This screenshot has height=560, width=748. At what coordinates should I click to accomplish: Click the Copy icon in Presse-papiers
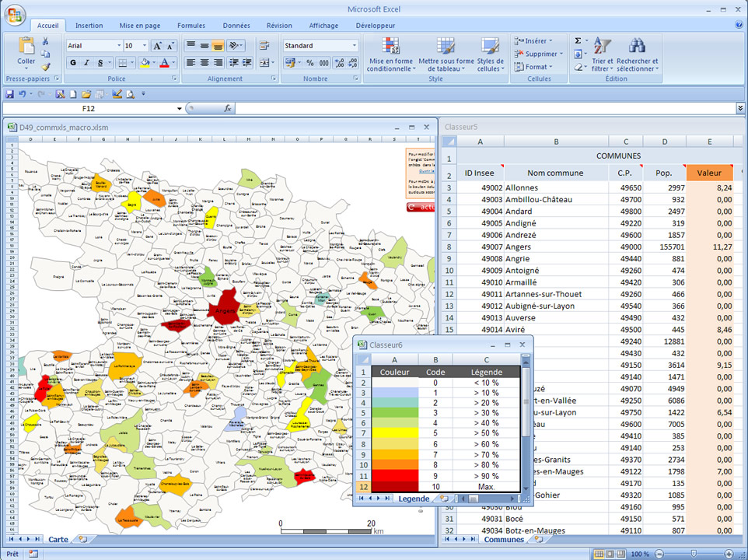coord(45,54)
